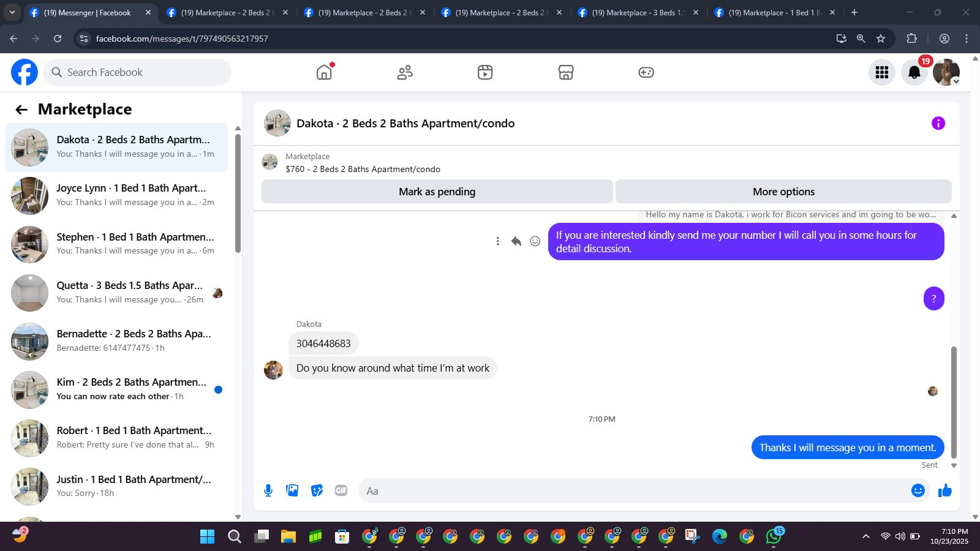The width and height of the screenshot is (980, 551).
Task: Open the Justin 1 Bed 1 Bath conversation
Action: pos(116,486)
